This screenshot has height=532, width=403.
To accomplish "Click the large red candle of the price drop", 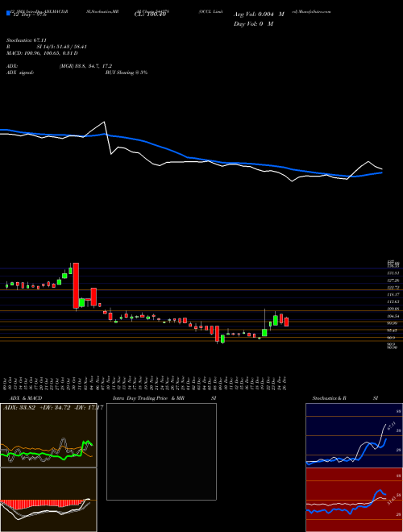I will point(76,285).
